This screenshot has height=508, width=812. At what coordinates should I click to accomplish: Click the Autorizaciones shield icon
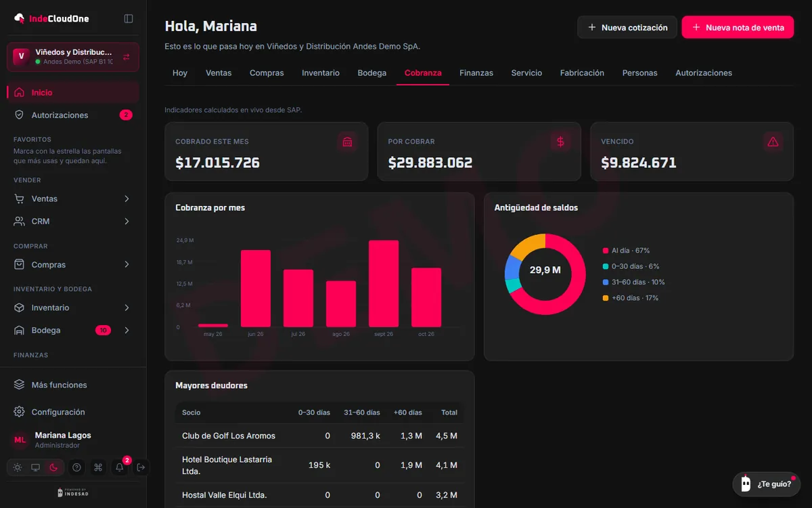click(x=19, y=115)
